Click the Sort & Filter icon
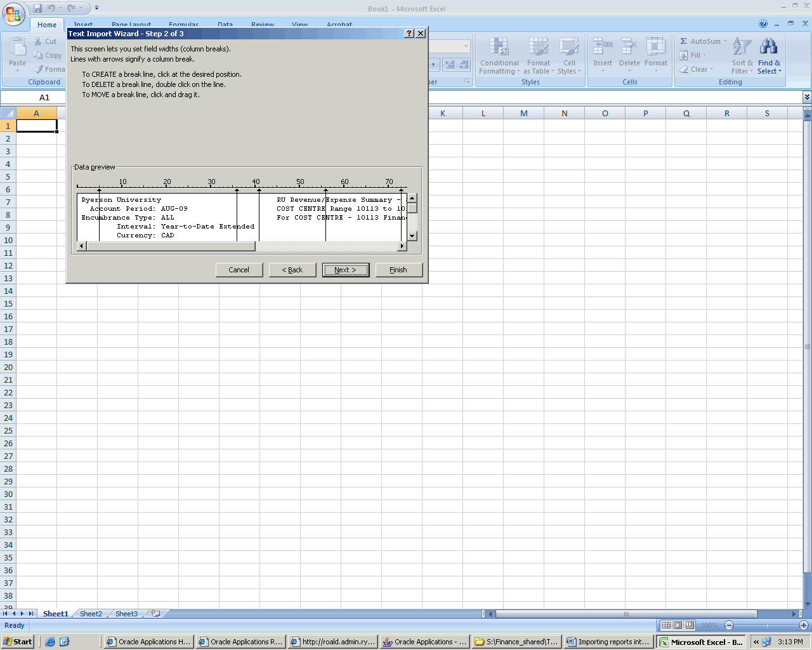The image size is (812, 650). (741, 47)
